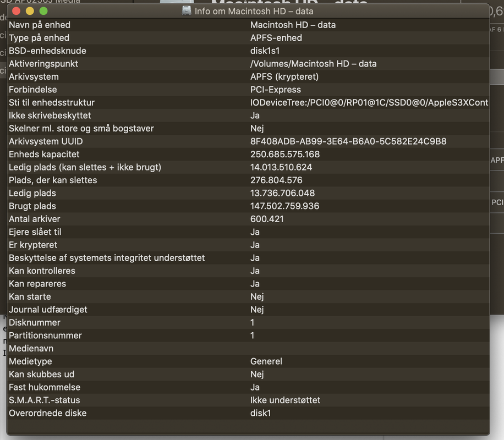Image resolution: width=504 pixels, height=440 pixels.
Task: Click 'Ja' in Ejere slået til row
Action: tap(255, 232)
